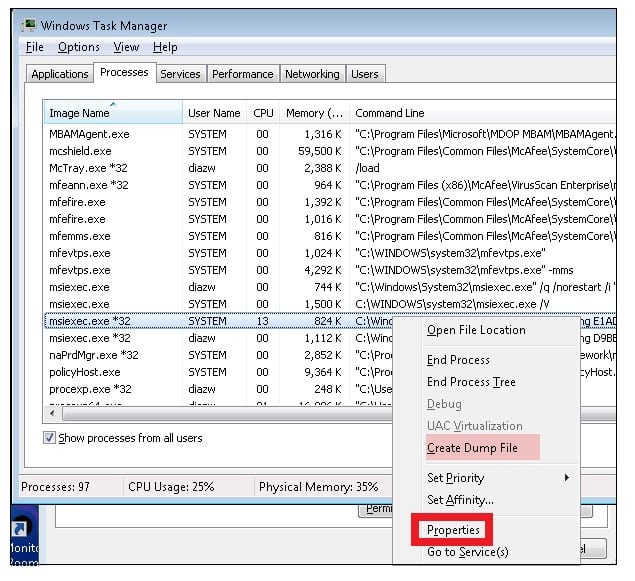The width and height of the screenshot is (635, 581).
Task: Select the mfeann.exe *32 process row
Action: tap(330, 185)
